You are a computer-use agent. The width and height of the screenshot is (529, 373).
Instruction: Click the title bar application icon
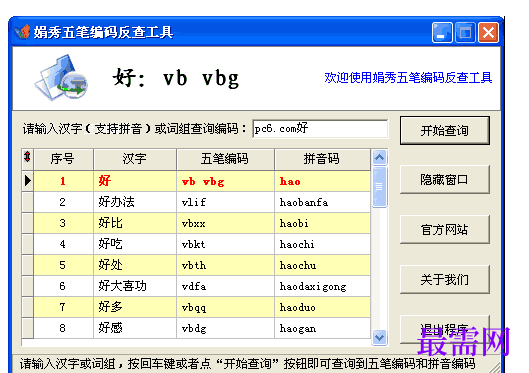pos(22,32)
